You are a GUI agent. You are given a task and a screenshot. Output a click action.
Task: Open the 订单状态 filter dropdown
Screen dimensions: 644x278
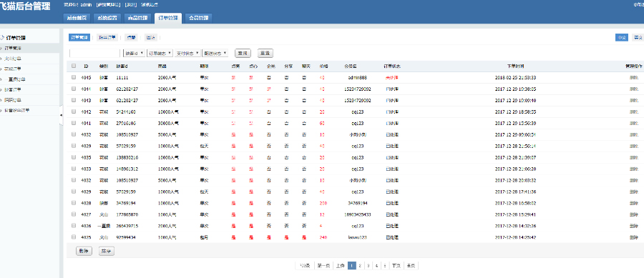[x=160, y=54]
